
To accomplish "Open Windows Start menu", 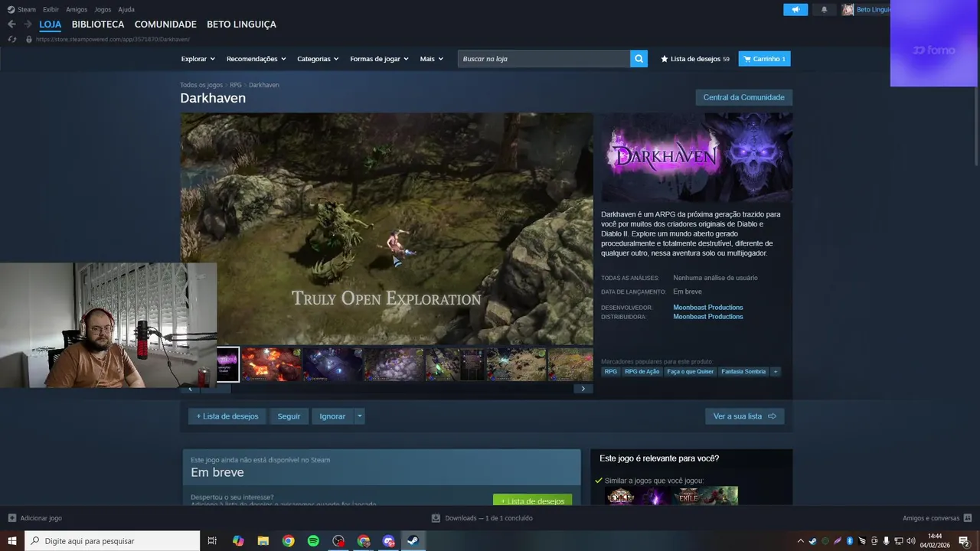I will pyautogui.click(x=12, y=541).
